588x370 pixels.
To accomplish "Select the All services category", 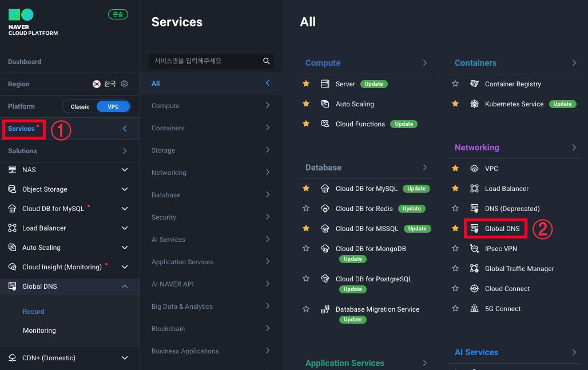I will pyautogui.click(x=211, y=83).
